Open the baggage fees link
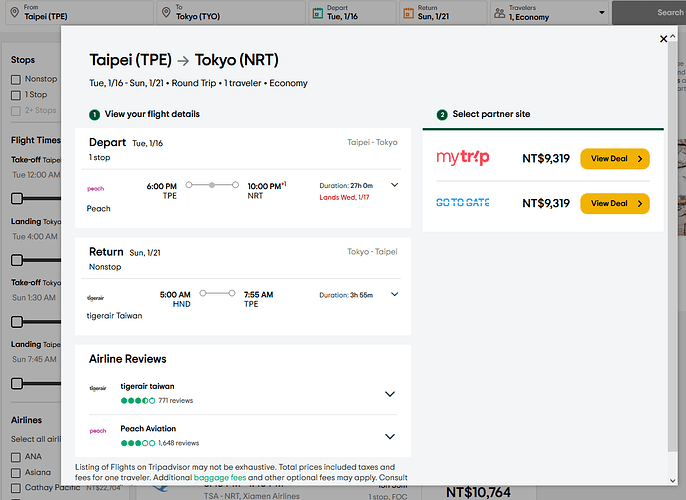The width and height of the screenshot is (686, 500). click(220, 478)
